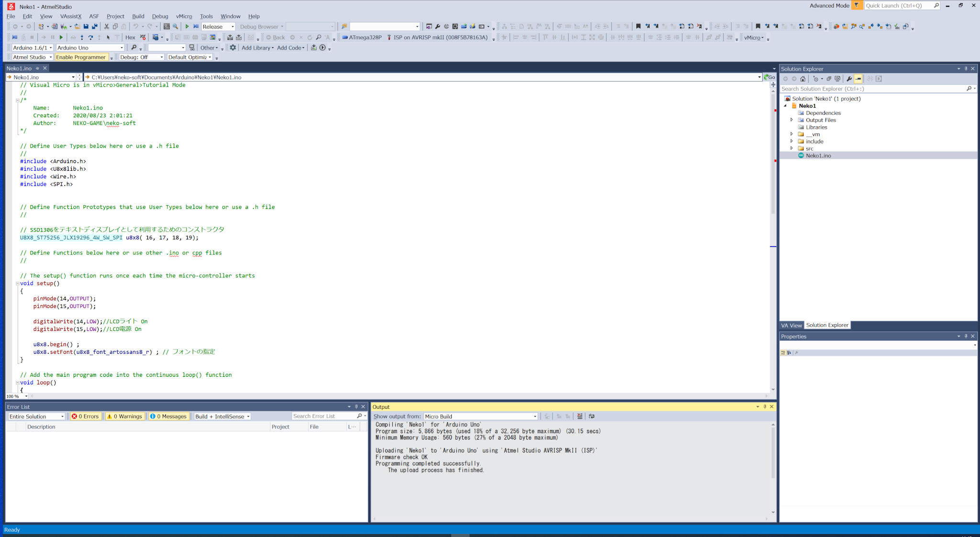Clear the Output window using toolbar icon
The height and width of the screenshot is (537, 980).
tap(579, 416)
